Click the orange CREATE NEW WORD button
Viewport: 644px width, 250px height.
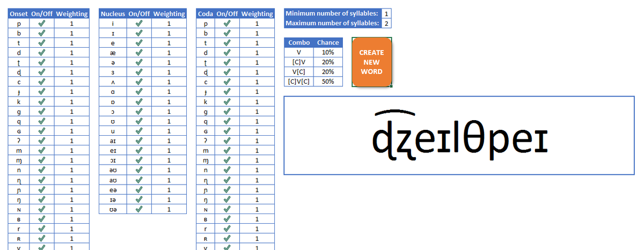tap(371, 62)
